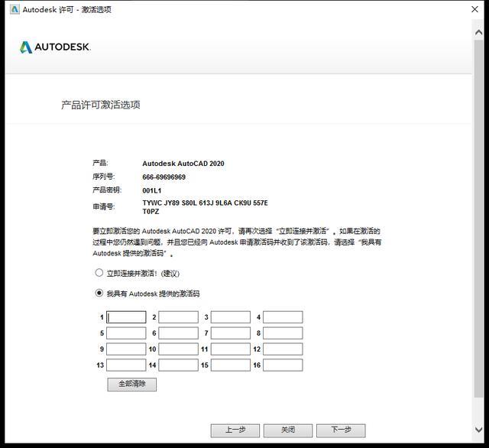
Task: Click the scrollbar down arrow
Action: click(479, 430)
